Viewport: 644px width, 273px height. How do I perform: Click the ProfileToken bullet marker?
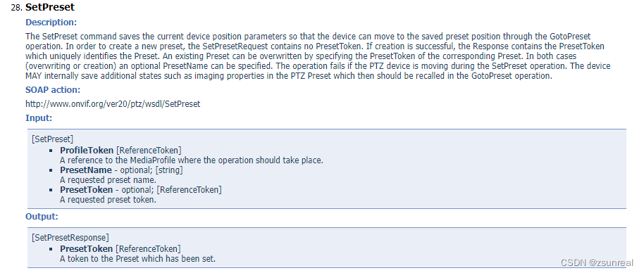[51, 151]
